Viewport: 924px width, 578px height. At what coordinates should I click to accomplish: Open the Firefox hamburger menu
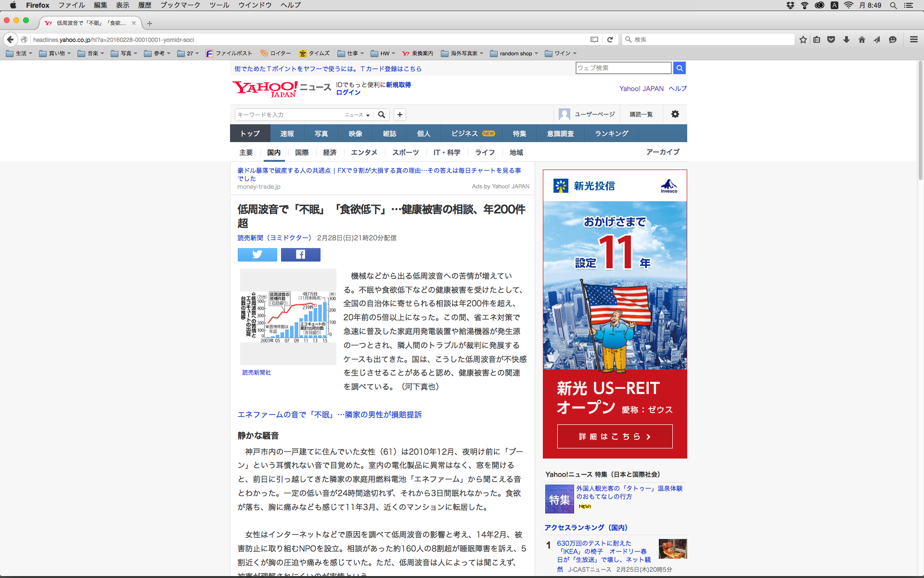[x=913, y=39]
